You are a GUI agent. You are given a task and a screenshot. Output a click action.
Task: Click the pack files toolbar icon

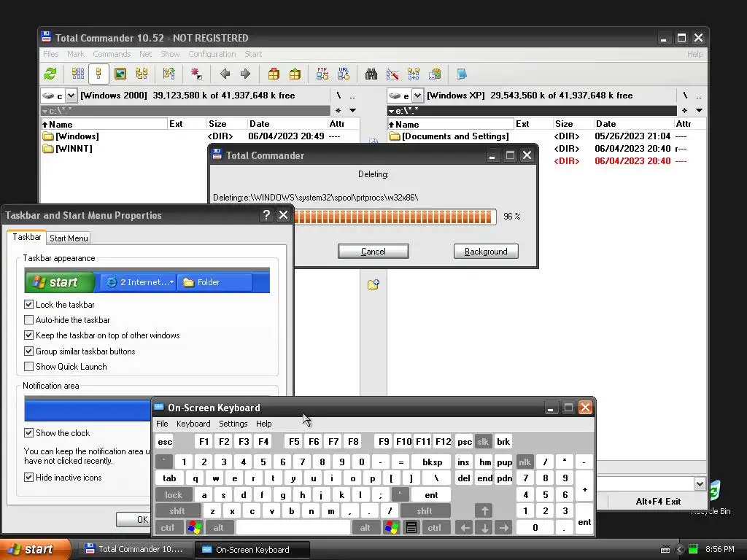(274, 74)
